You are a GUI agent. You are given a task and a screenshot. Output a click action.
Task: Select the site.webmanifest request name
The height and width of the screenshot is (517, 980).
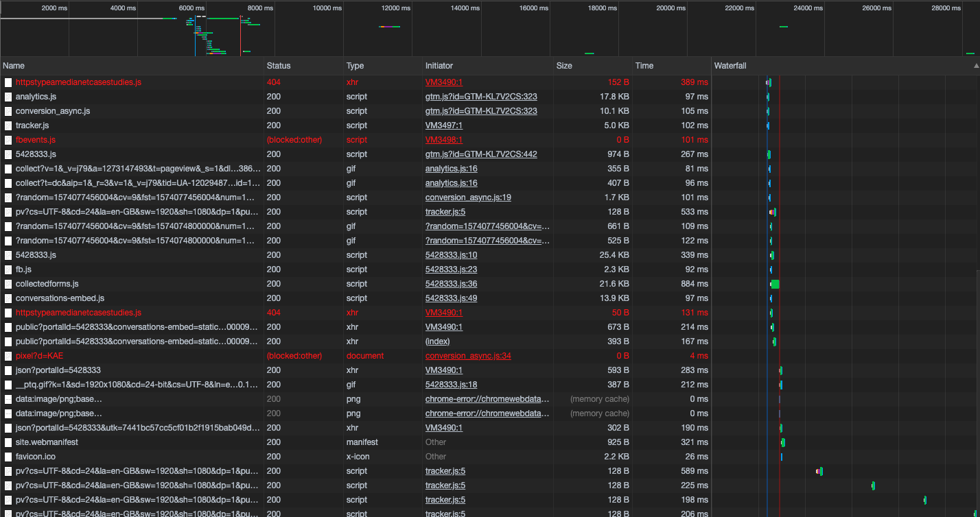[47, 442]
